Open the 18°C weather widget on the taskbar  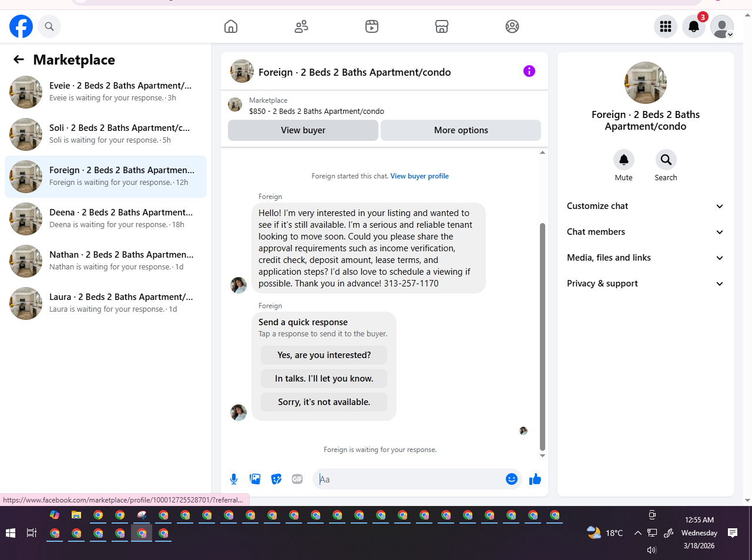pyautogui.click(x=605, y=533)
